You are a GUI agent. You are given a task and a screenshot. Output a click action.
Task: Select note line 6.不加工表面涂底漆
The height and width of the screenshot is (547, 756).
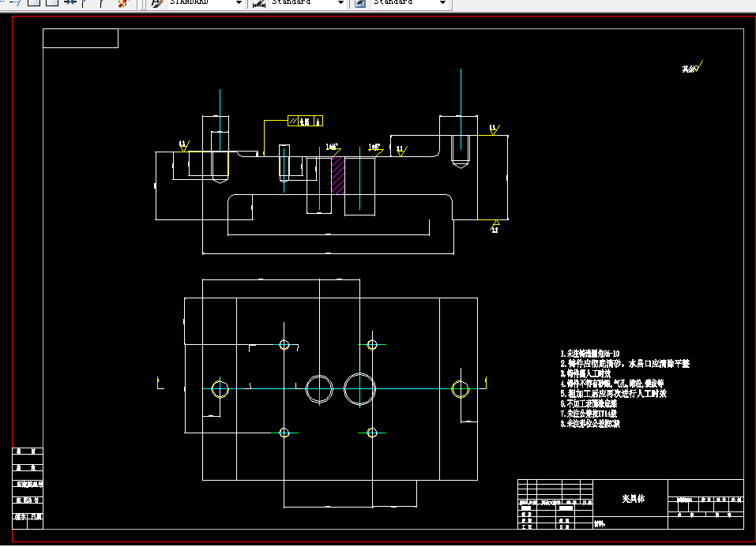pos(589,404)
